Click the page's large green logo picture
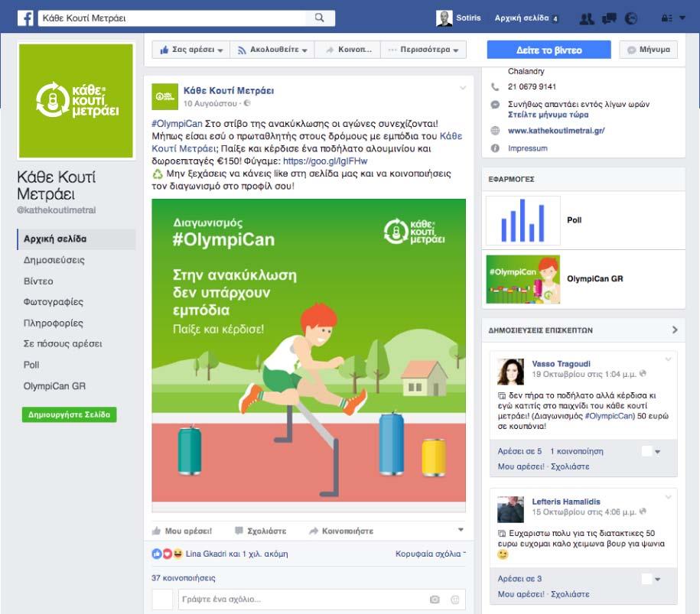The width and height of the screenshot is (700, 614). tap(76, 100)
